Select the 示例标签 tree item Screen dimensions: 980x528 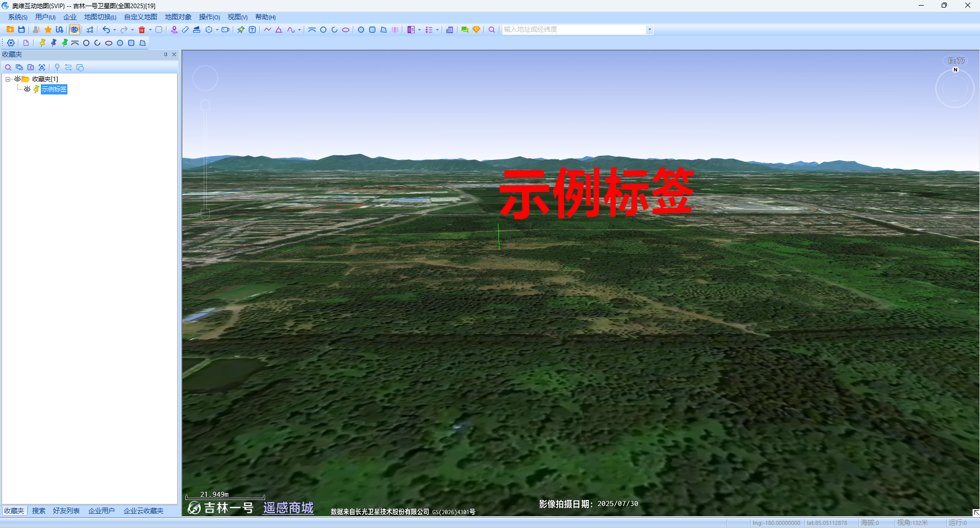click(x=54, y=89)
